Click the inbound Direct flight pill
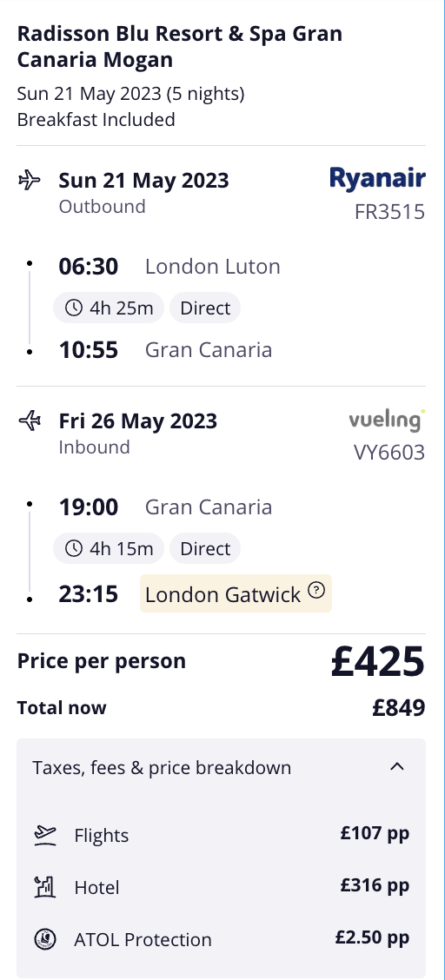Screen dimensions: 445x980 (205, 548)
